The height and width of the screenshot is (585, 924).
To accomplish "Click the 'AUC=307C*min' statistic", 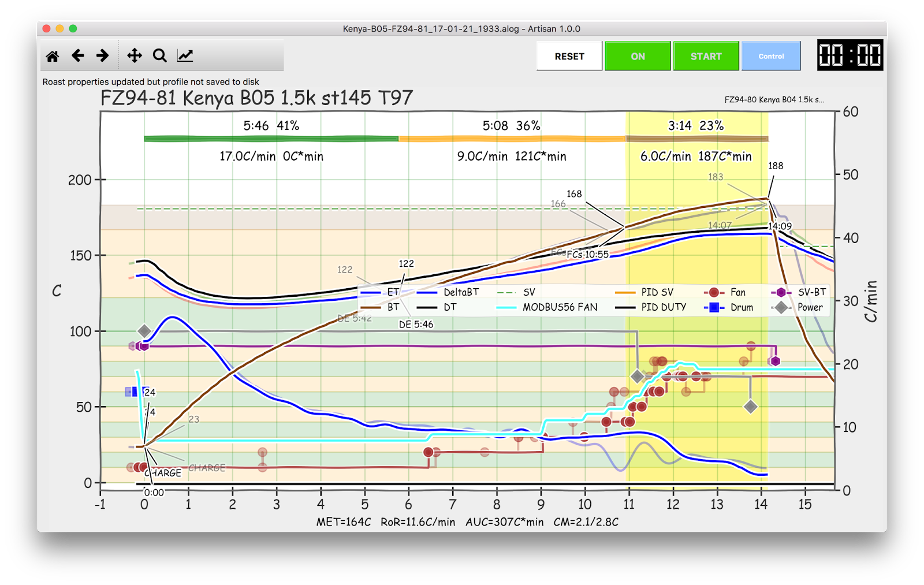I will pyautogui.click(x=504, y=522).
